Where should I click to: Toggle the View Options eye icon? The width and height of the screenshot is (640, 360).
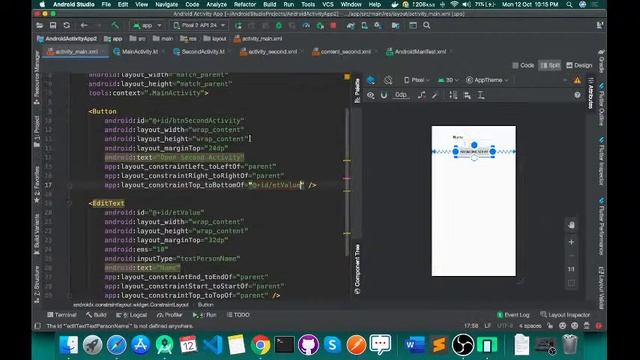(x=371, y=95)
